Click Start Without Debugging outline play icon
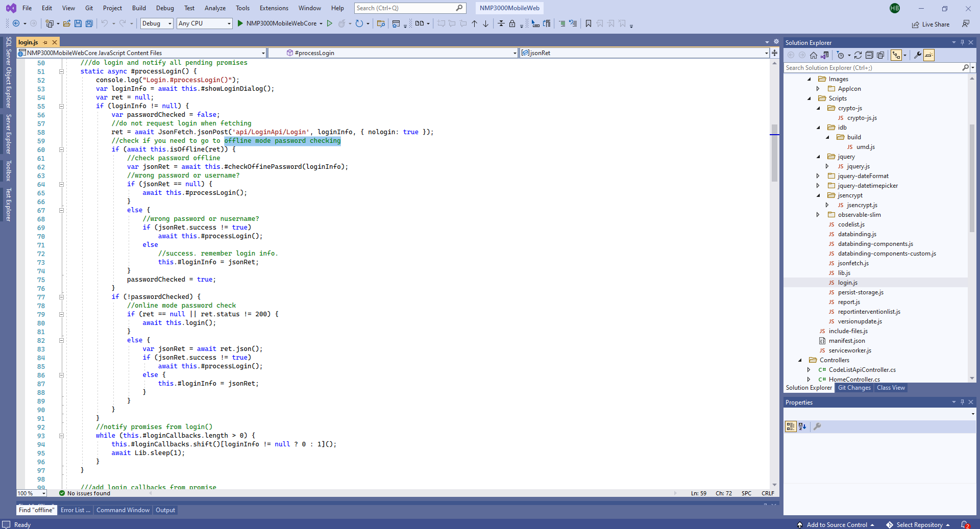The height and width of the screenshot is (529, 980). [x=330, y=23]
